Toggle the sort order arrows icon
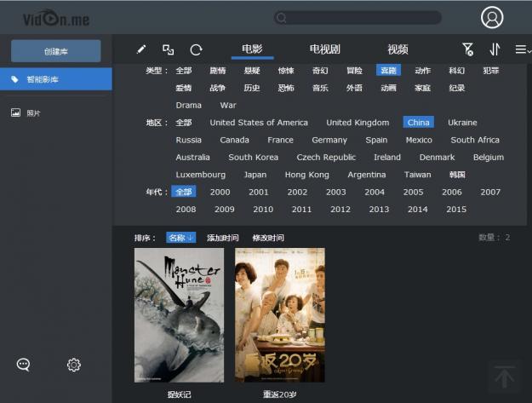This screenshot has width=532, height=403. 495,49
